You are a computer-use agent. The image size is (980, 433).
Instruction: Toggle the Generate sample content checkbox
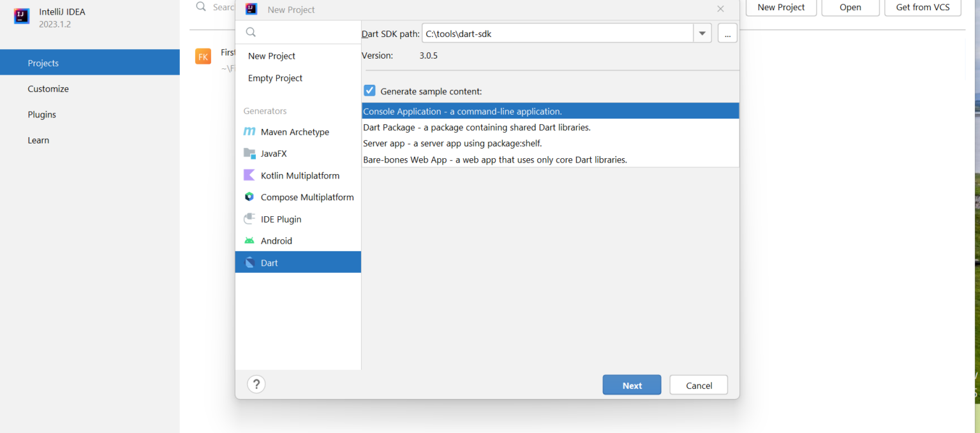369,90
